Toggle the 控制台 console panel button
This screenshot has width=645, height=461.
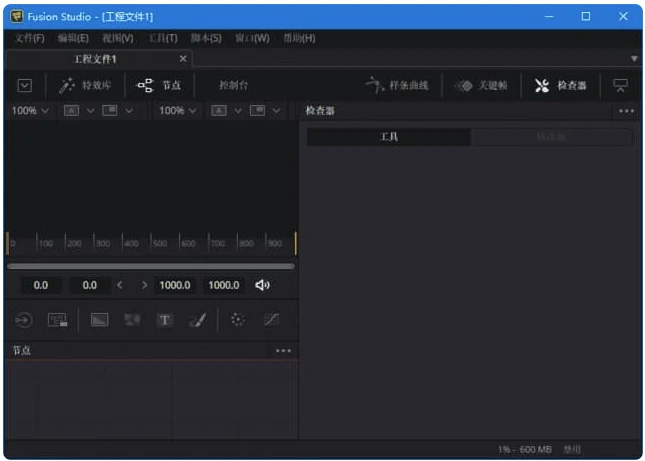[233, 86]
